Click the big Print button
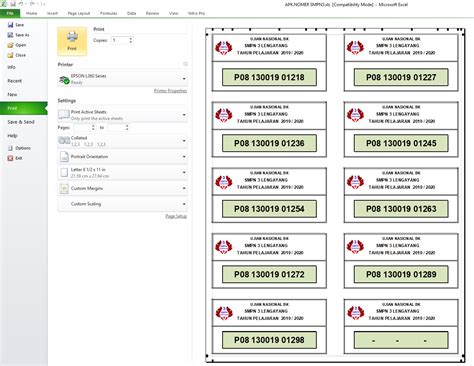Image resolution: width=474 pixels, height=366 pixels. coord(72,41)
